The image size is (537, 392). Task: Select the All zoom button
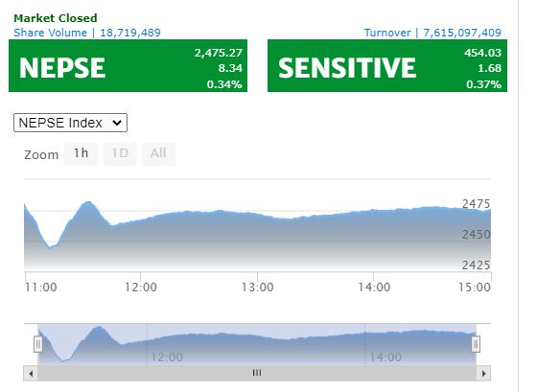tap(158, 153)
